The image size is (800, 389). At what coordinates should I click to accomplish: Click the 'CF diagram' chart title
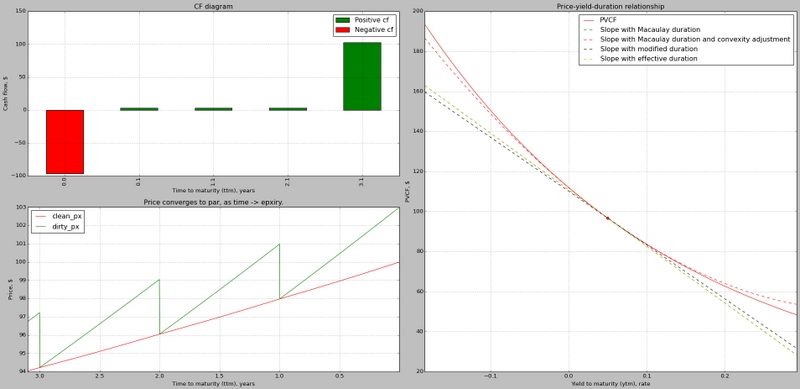click(213, 7)
